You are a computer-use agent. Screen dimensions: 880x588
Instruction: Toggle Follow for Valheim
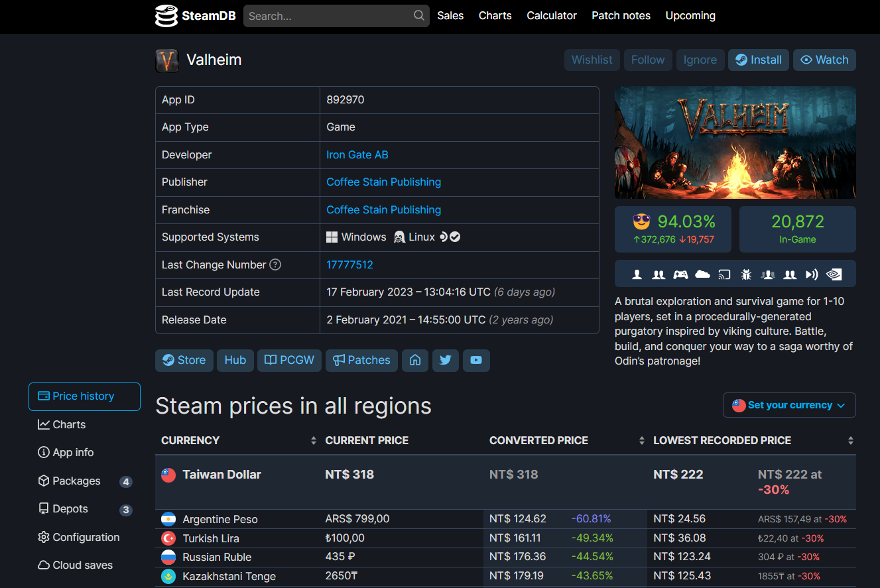point(648,60)
